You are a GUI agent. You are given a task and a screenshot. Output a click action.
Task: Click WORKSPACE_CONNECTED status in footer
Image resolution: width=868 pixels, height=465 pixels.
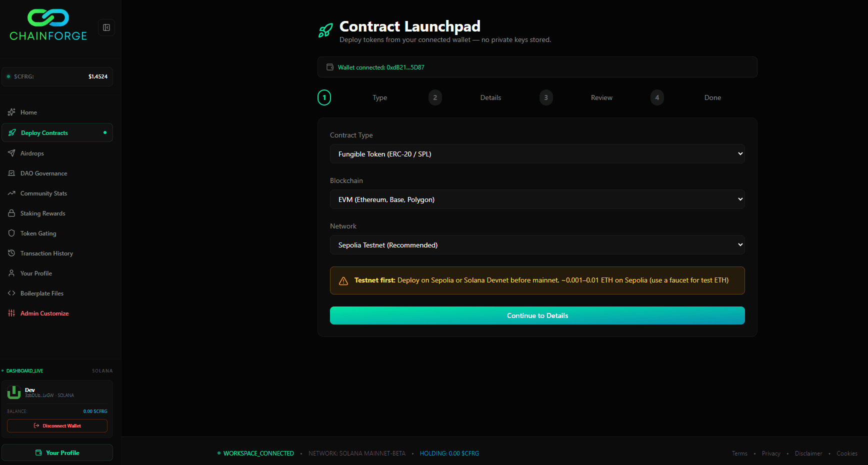(x=258, y=453)
